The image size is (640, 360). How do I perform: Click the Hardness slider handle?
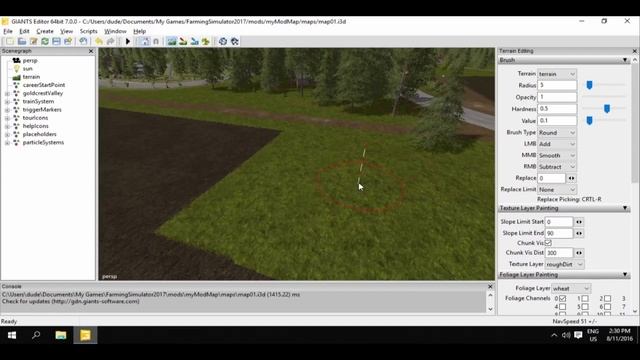607,109
